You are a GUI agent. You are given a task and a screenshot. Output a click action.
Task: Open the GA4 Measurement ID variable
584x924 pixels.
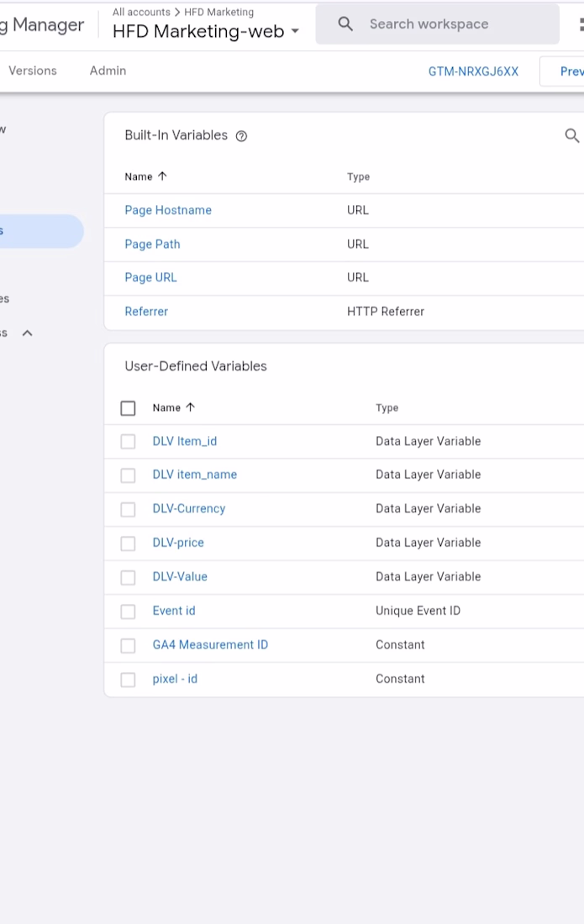[x=210, y=644]
